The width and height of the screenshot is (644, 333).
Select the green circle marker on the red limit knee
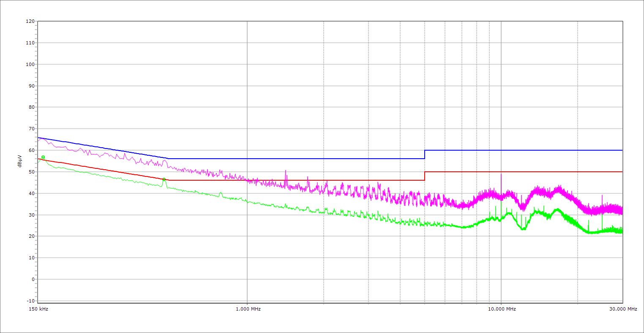click(164, 179)
